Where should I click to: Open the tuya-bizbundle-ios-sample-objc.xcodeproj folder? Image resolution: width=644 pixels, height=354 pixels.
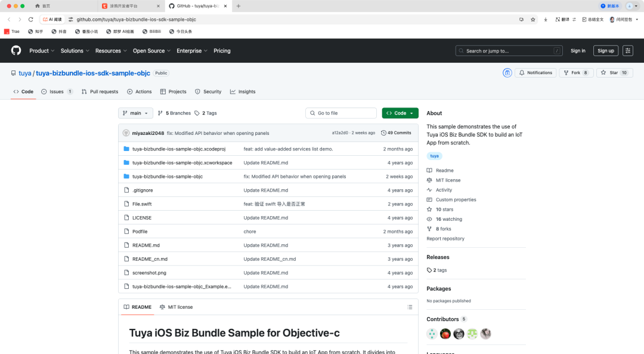(x=179, y=149)
